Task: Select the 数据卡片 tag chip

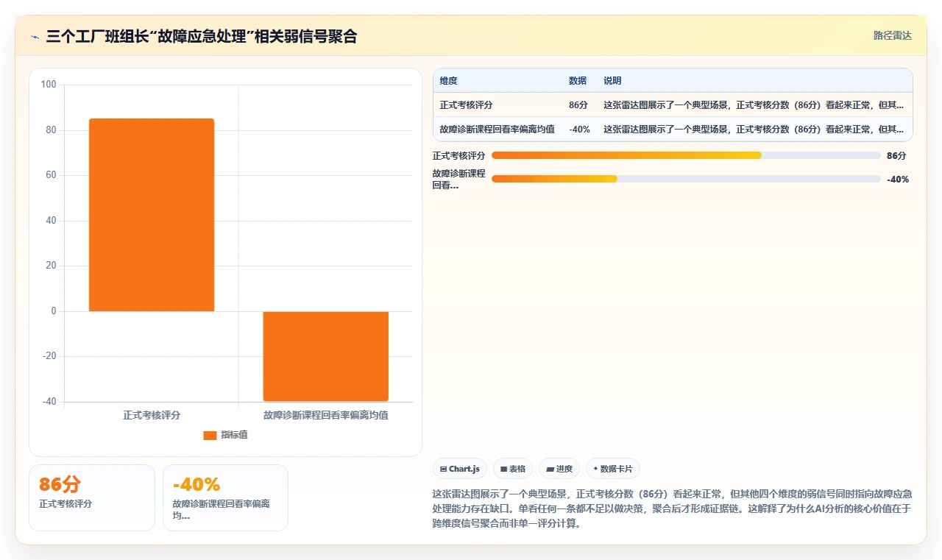Action: pos(613,469)
